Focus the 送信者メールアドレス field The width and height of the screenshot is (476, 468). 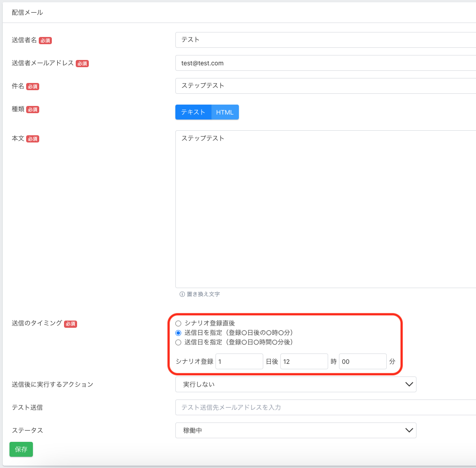click(x=325, y=63)
